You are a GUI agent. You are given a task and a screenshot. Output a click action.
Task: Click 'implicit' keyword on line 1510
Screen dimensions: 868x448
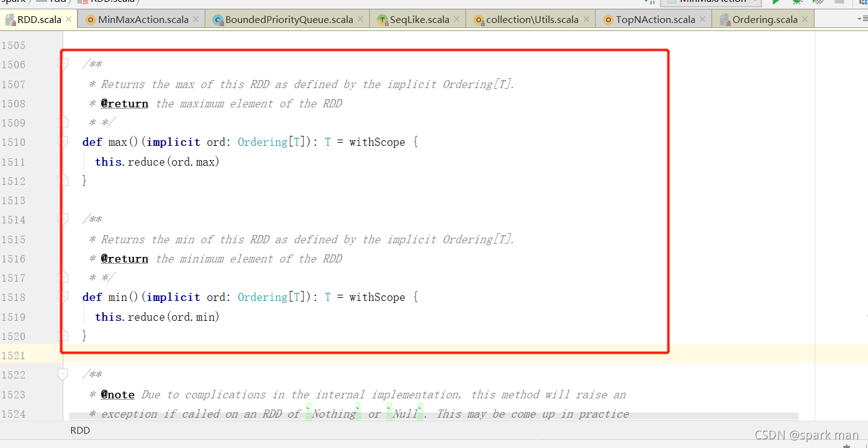coord(173,142)
